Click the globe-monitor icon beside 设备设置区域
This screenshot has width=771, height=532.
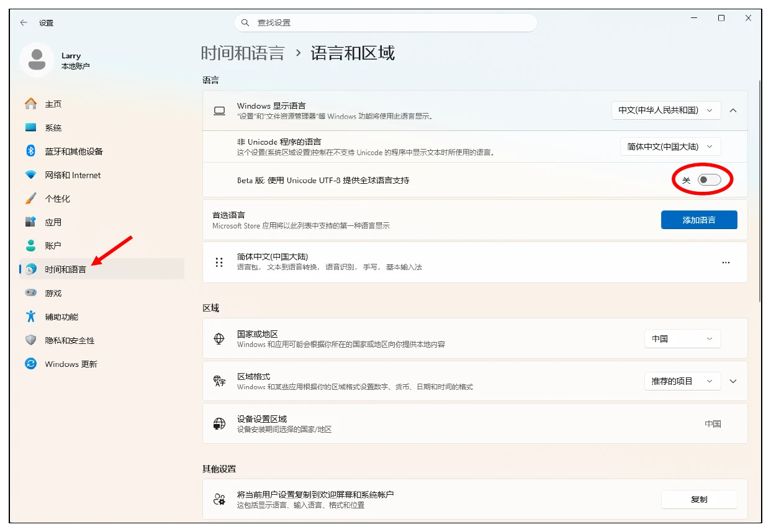(x=219, y=424)
